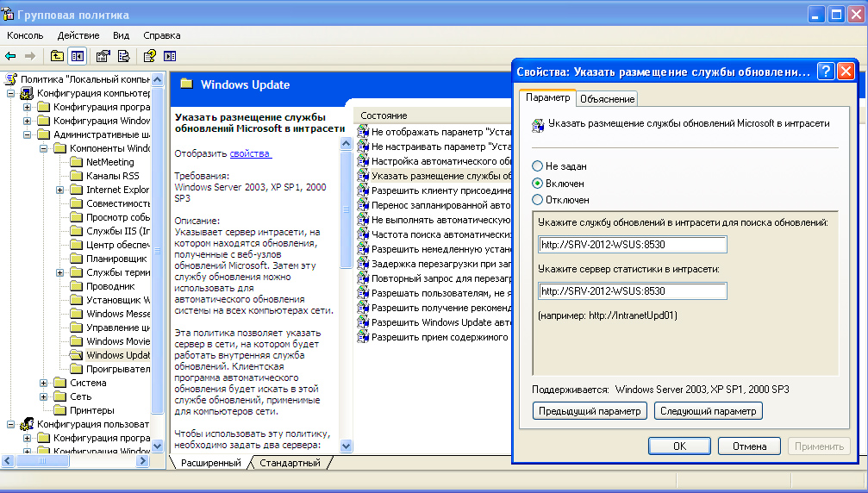
Task: Switch to the "Объяснение" tab
Action: click(608, 99)
